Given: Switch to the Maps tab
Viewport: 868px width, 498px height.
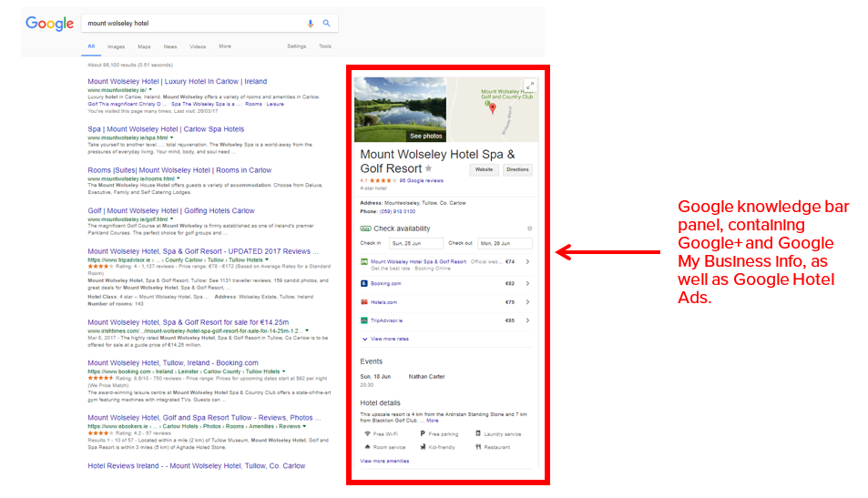Looking at the screenshot, I should coord(144,46).
